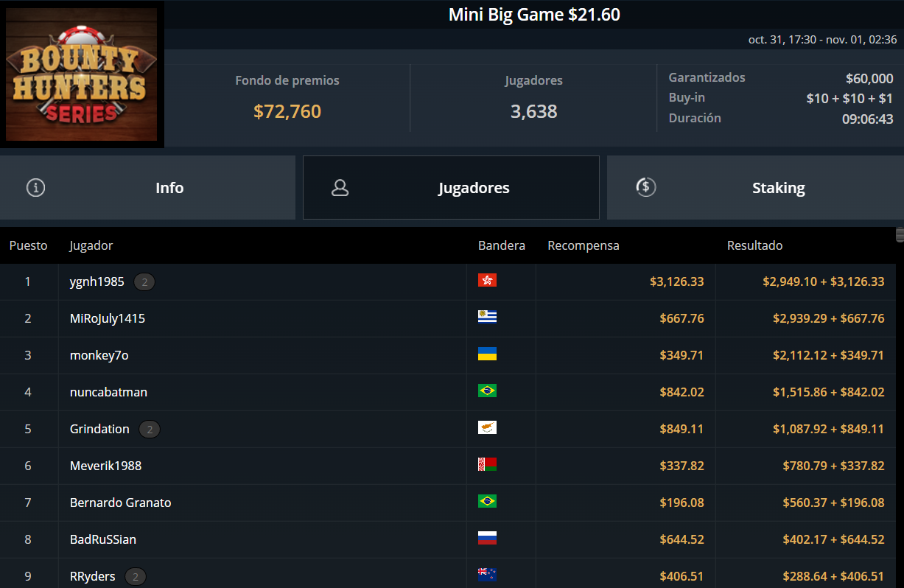Click the $72,760 prize pool value
This screenshot has height=588, width=904.
click(x=287, y=111)
